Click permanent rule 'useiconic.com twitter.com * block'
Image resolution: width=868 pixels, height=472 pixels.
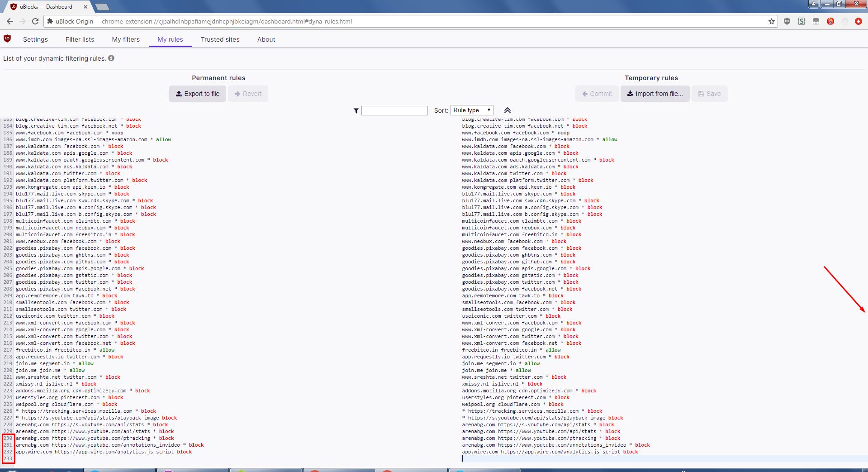pos(65,316)
